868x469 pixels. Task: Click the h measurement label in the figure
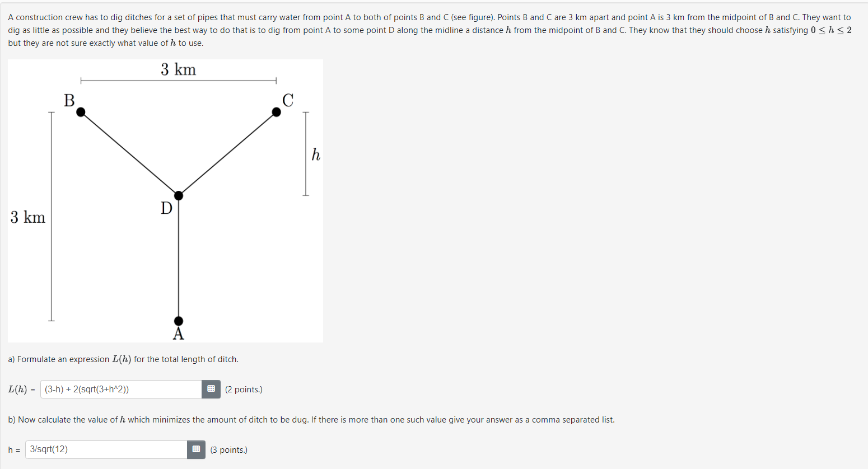315,155
